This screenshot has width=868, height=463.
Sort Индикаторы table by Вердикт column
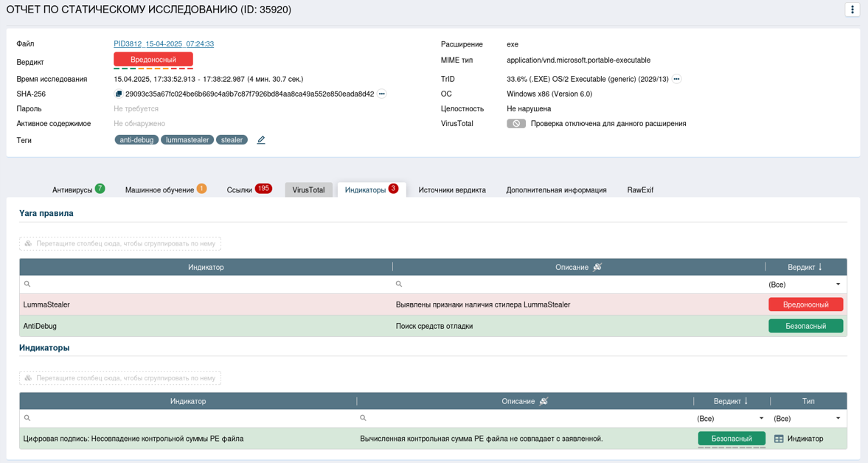[732, 401]
